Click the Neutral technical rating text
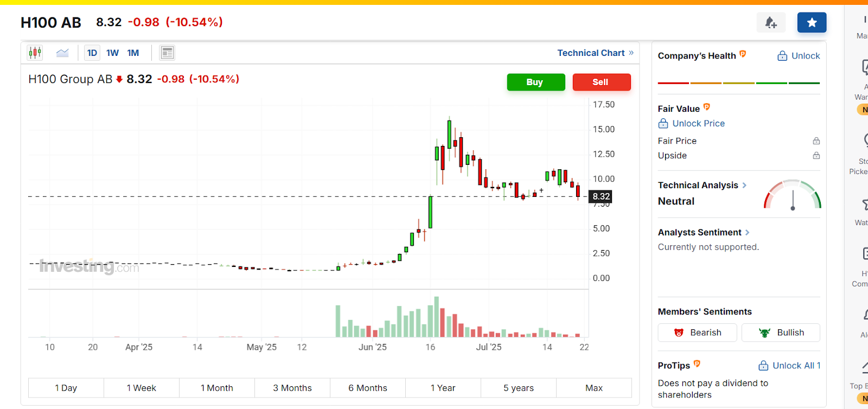The image size is (868, 409). click(676, 201)
